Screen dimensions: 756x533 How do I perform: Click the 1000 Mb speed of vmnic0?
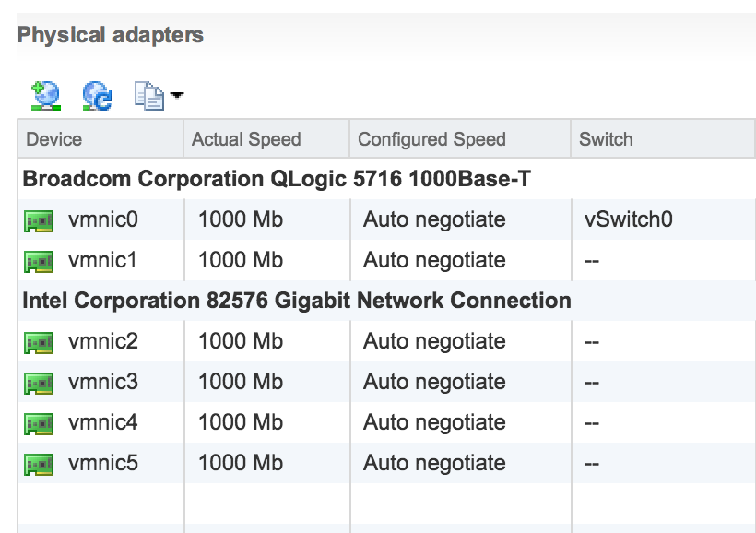241,219
